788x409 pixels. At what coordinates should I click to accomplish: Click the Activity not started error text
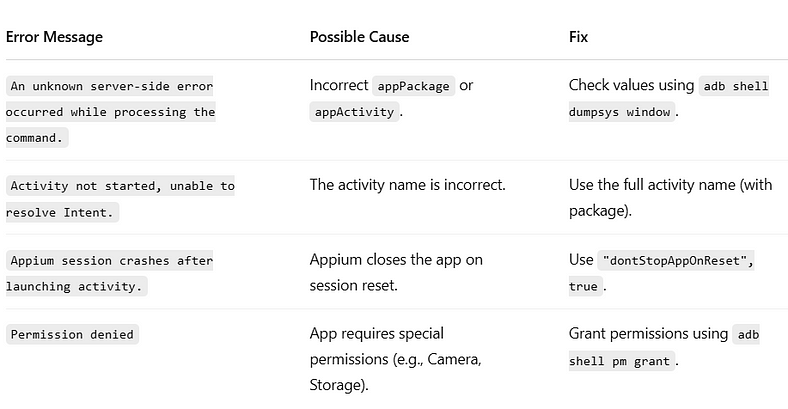(x=120, y=199)
